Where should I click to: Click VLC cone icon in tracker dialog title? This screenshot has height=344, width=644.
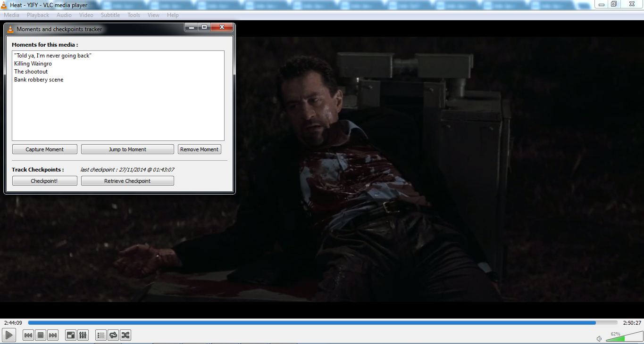click(x=10, y=29)
